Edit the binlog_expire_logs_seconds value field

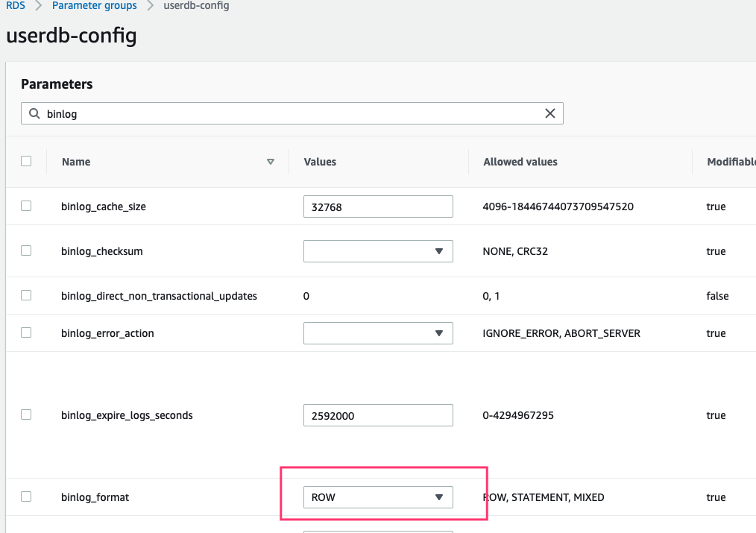[378, 415]
